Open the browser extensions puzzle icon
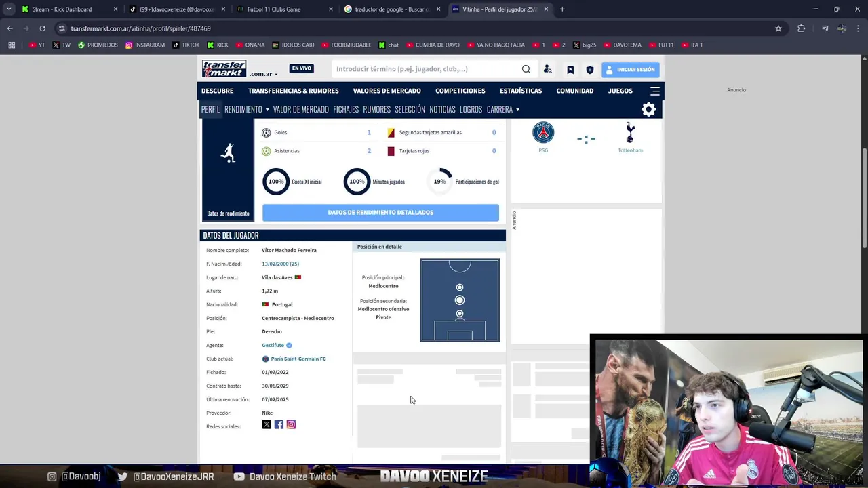The image size is (868, 488). (x=802, y=28)
